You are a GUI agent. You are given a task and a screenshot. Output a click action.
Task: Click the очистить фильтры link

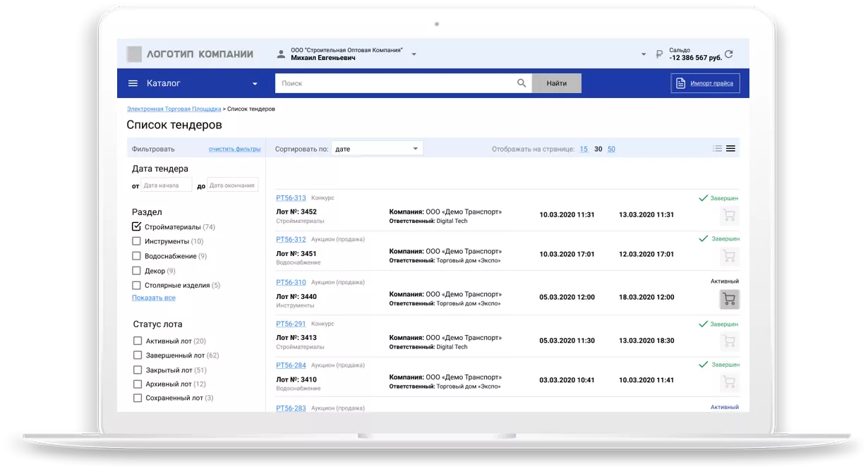click(x=234, y=149)
